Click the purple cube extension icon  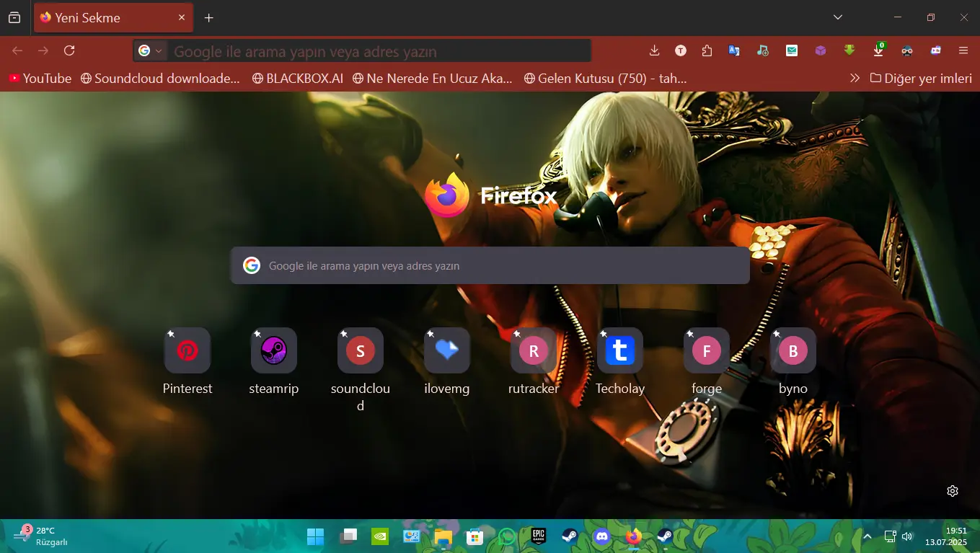pyautogui.click(x=821, y=50)
